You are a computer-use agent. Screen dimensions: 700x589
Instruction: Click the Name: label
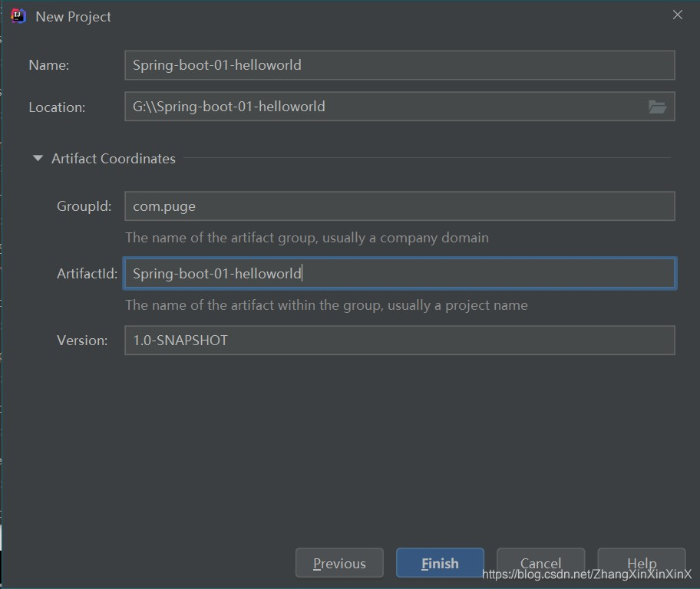[48, 65]
